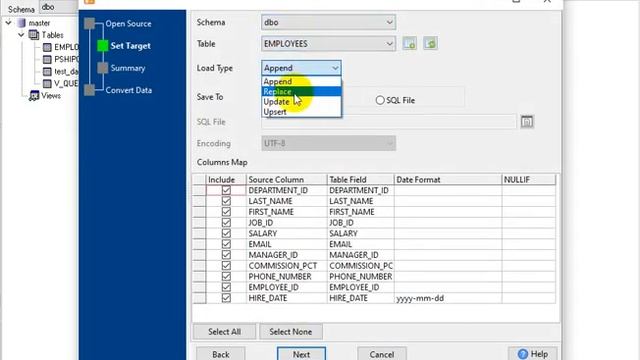Viewport: 640px width, 360px height.
Task: Select the SQL File radio button
Action: pos(380,100)
